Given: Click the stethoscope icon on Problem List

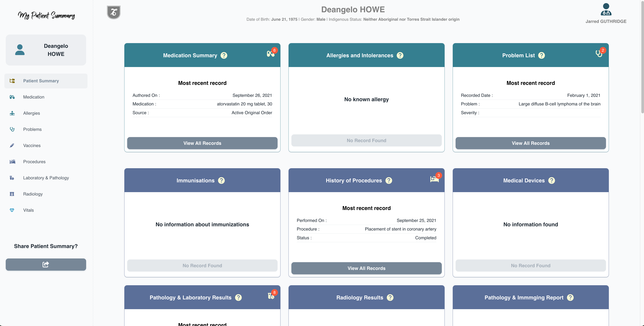Looking at the screenshot, I should coord(599,54).
